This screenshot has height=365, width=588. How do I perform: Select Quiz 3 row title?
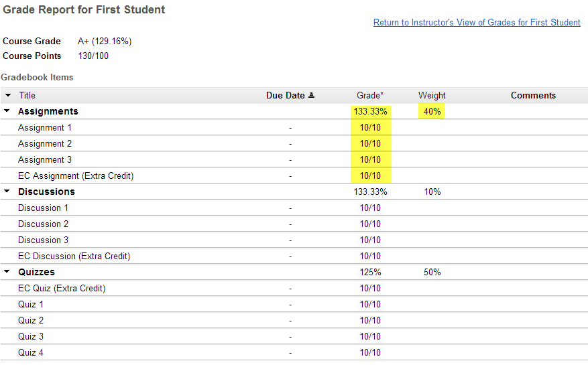point(31,336)
